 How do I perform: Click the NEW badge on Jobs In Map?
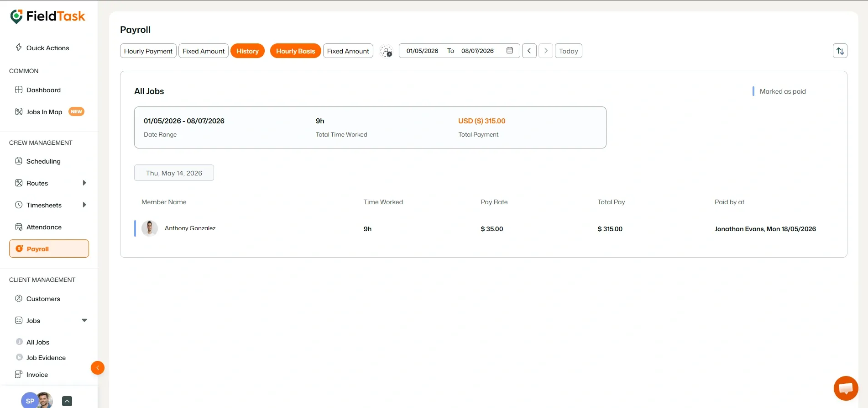point(76,111)
